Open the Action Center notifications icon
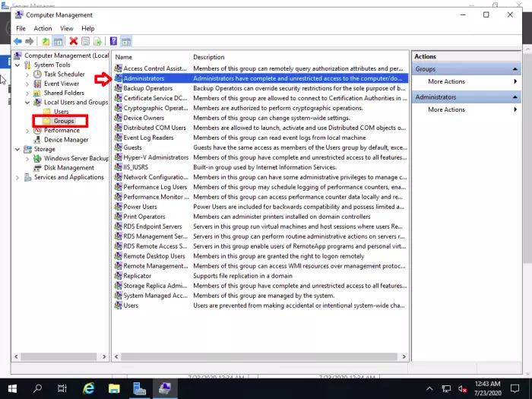This screenshot has width=532, height=399. pyautogui.click(x=515, y=388)
